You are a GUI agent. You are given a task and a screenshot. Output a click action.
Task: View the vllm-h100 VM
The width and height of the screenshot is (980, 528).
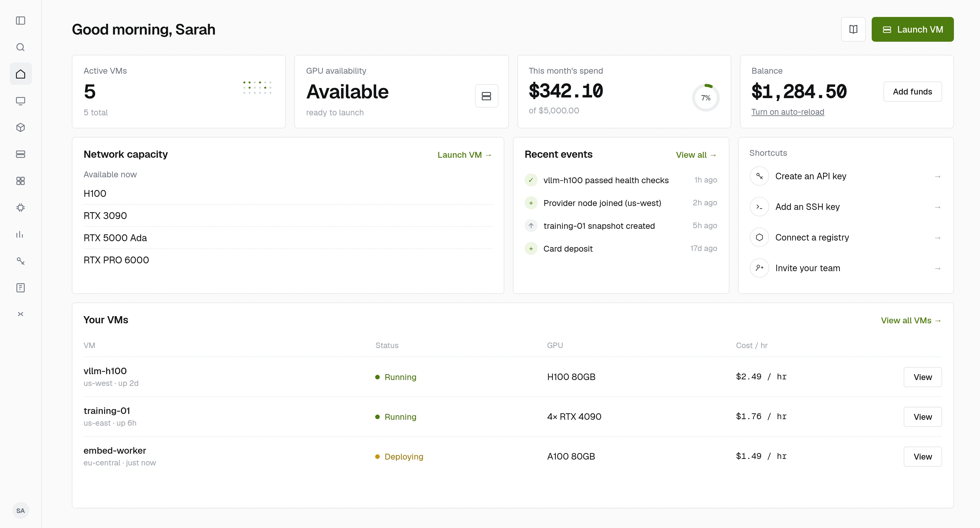tap(923, 377)
